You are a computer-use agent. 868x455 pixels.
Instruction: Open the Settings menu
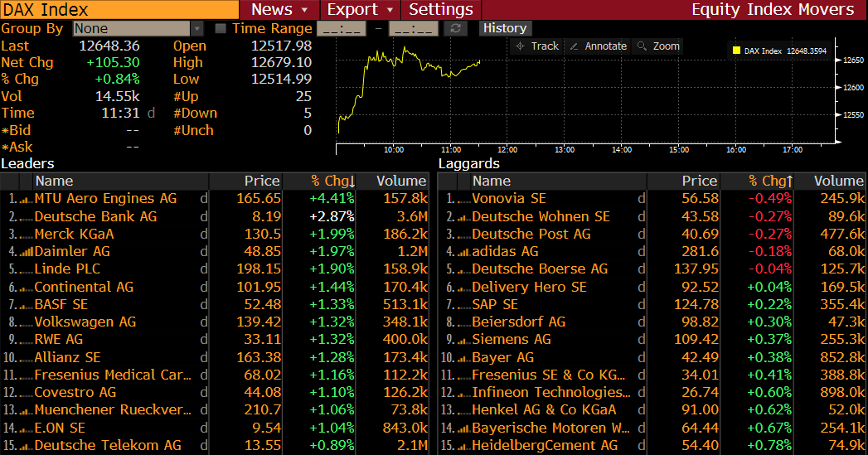[441, 10]
